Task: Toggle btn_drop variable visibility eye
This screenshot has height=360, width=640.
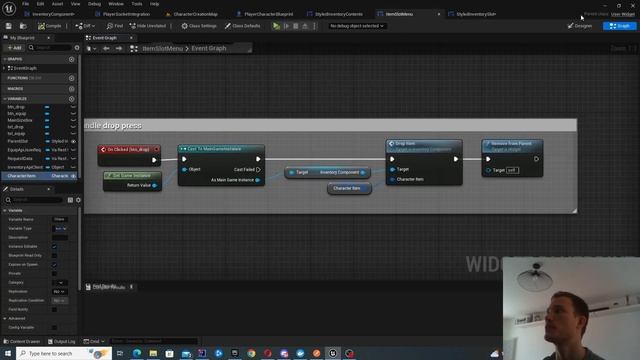Action: pos(73,107)
